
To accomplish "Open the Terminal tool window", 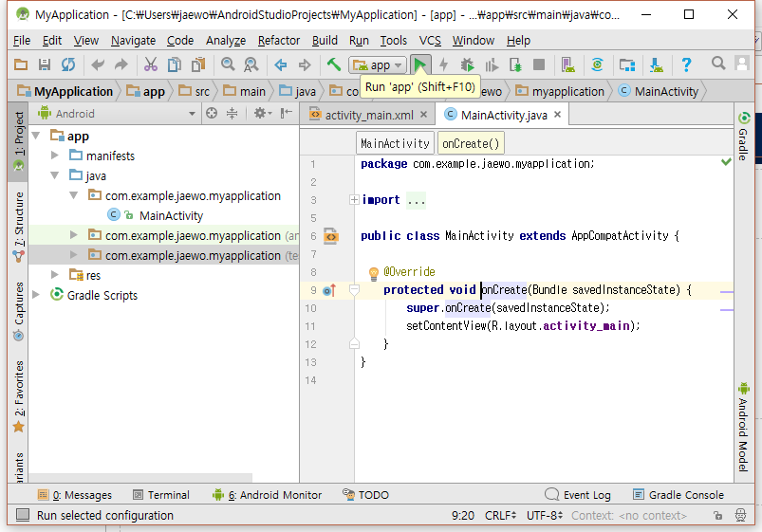I will pos(161,495).
